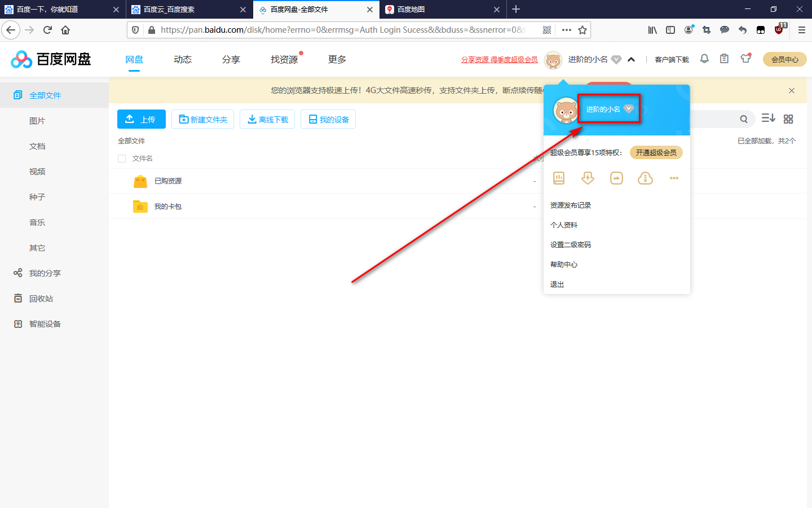Image resolution: width=812 pixels, height=508 pixels.
Task: Click the 上传 upload button
Action: 142,119
